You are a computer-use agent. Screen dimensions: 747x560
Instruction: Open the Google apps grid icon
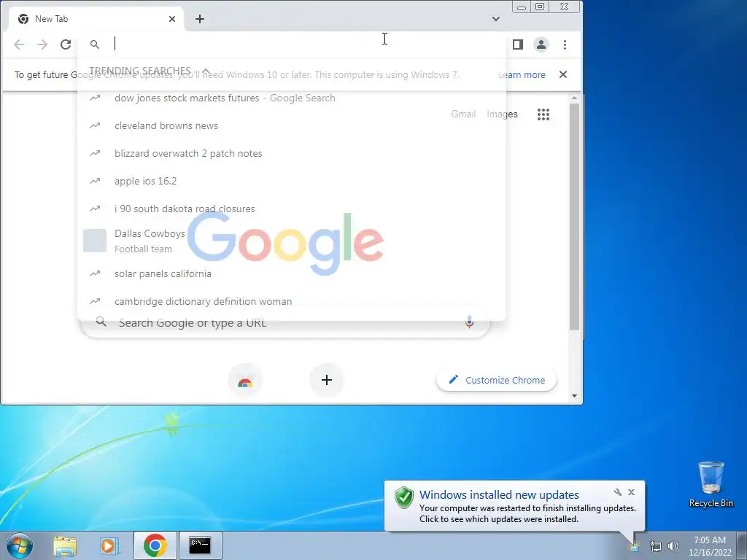coord(543,114)
